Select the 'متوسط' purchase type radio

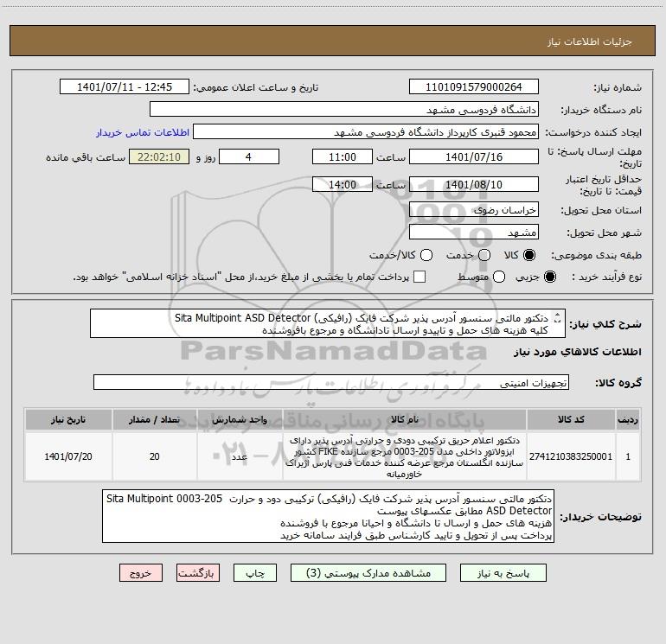[x=499, y=277]
